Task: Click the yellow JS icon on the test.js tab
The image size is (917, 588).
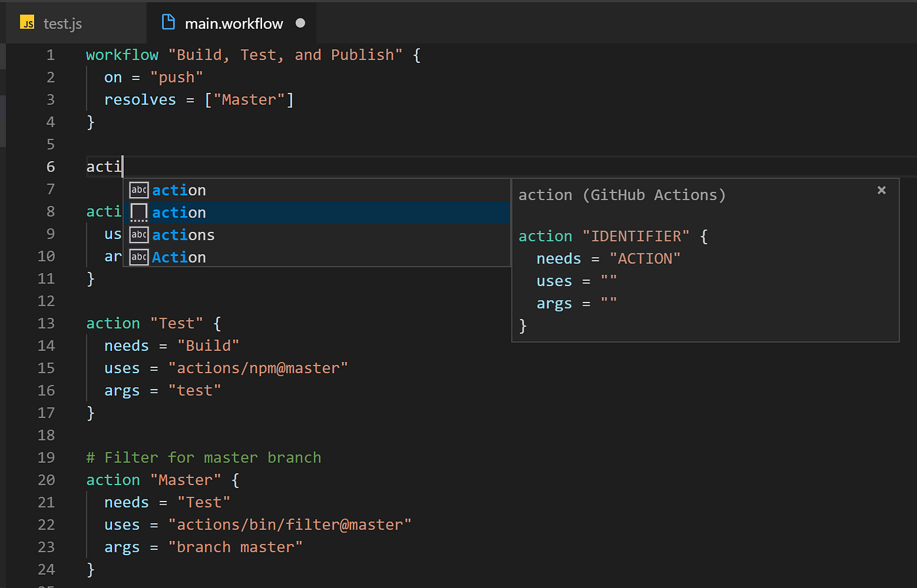Action: pos(28,22)
